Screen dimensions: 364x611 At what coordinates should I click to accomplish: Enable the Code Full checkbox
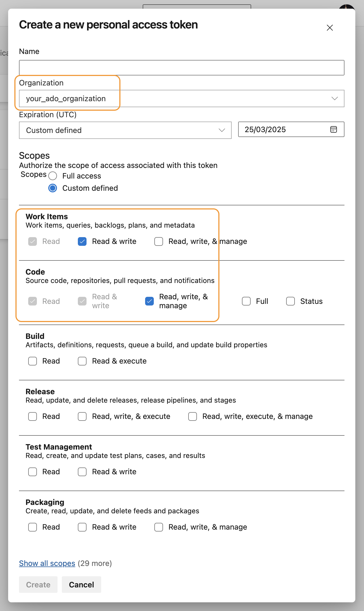[x=246, y=301]
